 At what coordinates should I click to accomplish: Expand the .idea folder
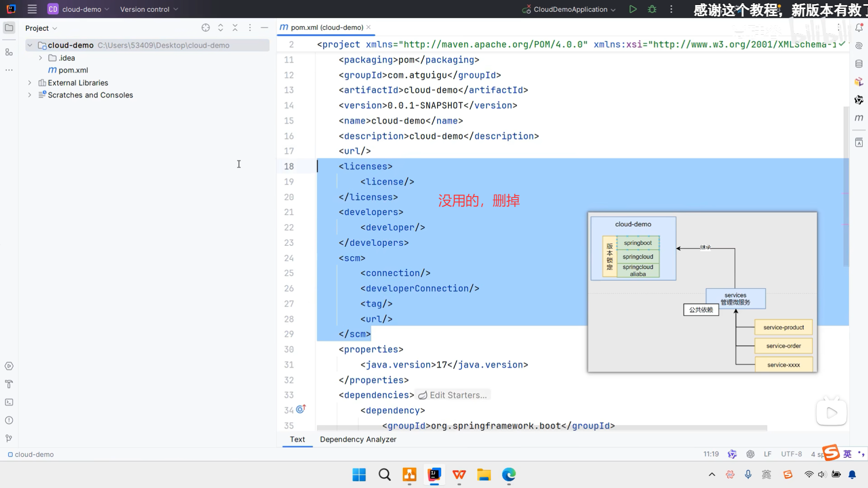click(41, 58)
